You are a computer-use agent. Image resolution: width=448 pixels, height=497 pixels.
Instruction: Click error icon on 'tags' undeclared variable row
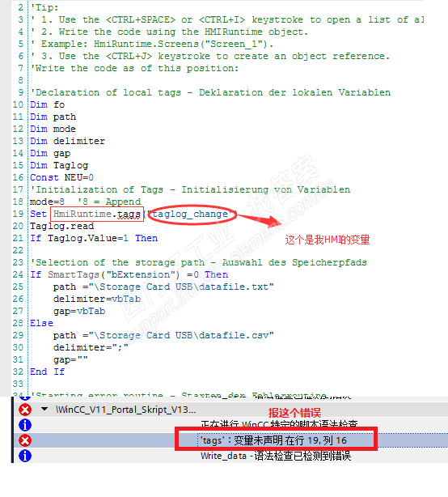click(x=25, y=440)
